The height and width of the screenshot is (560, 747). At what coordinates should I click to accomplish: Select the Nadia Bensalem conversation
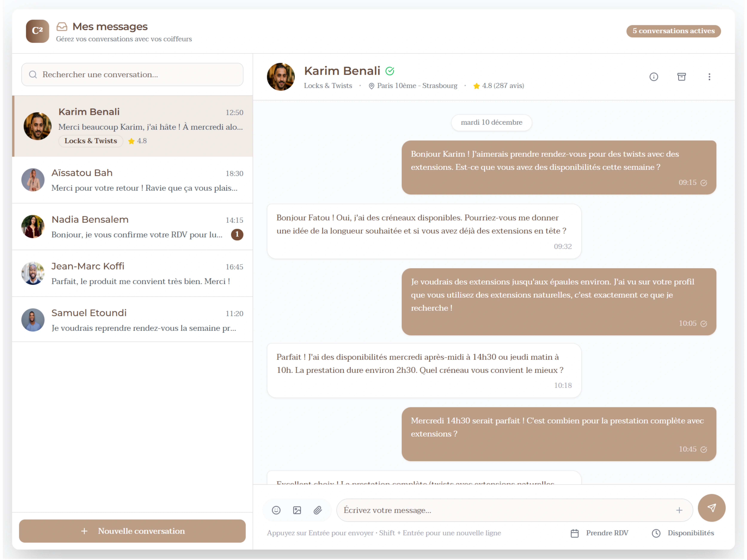(132, 227)
